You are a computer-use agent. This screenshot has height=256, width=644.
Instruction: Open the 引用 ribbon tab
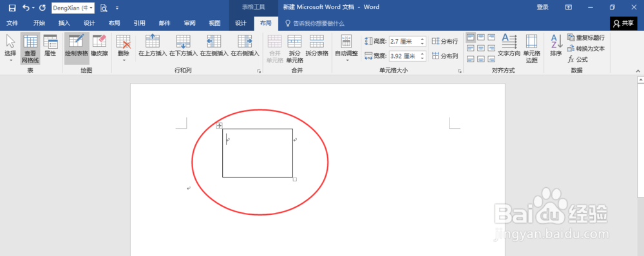pos(139,23)
